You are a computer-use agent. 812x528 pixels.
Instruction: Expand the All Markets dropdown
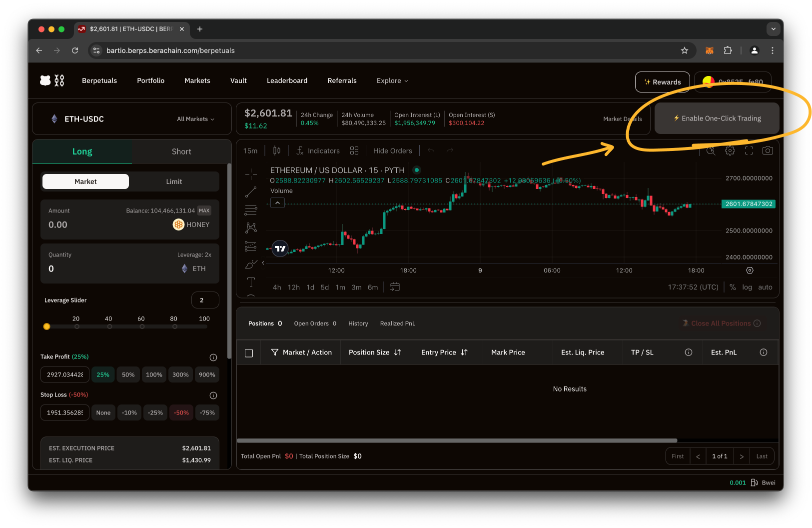(x=195, y=119)
